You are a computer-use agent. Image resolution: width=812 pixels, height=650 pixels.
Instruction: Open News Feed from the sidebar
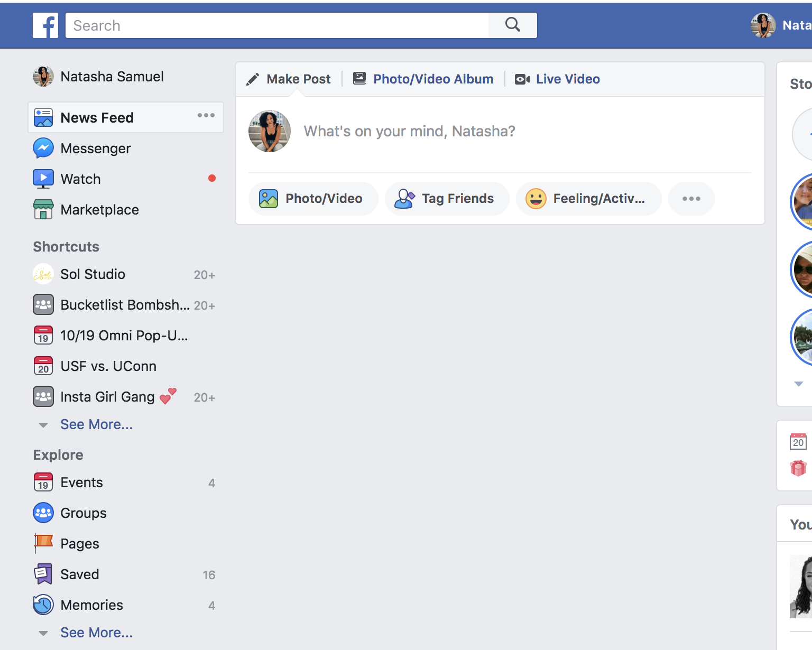(x=126, y=117)
